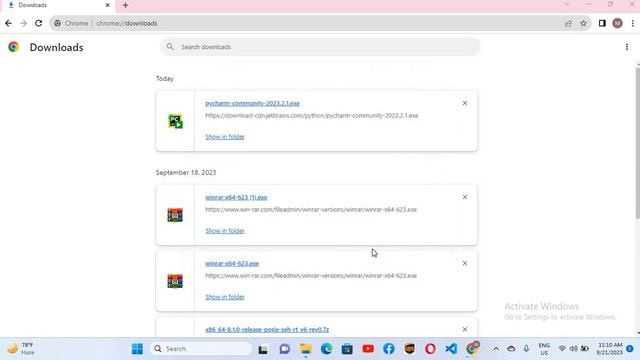This screenshot has width=640, height=360.
Task: Click the search magnifier icon in Search downloads
Action: [x=170, y=47]
